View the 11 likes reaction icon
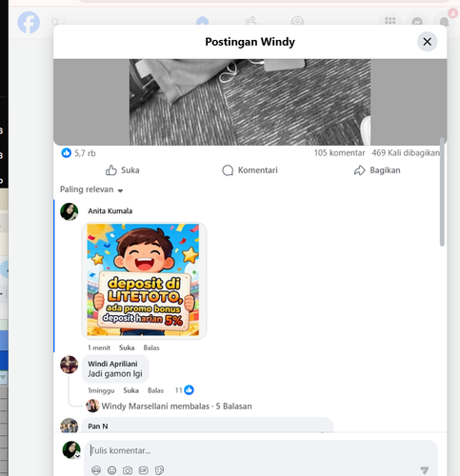The height and width of the screenshot is (476, 460). tap(189, 390)
